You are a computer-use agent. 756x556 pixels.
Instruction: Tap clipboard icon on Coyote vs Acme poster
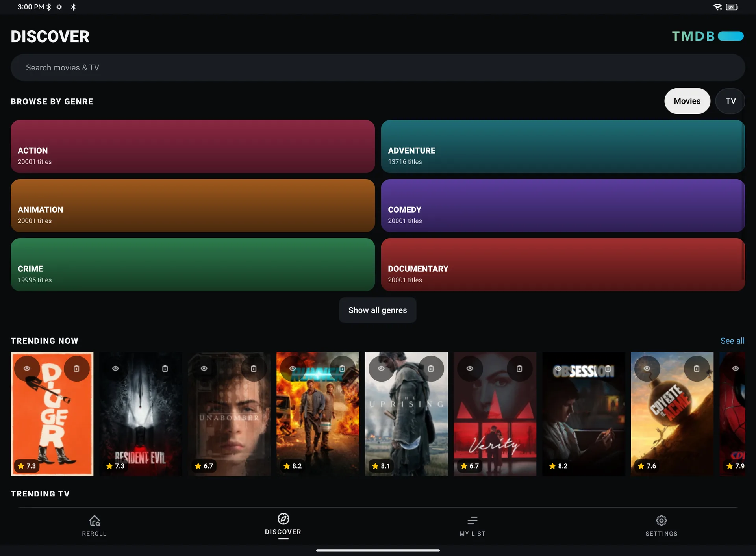[x=697, y=369]
